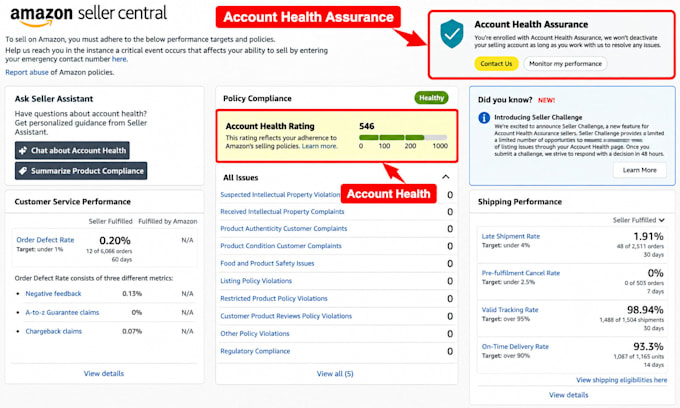Click the blue info icon beside Introducing Seller Challenge
Image resolution: width=680 pixels, height=408 pixels.
pos(484,118)
